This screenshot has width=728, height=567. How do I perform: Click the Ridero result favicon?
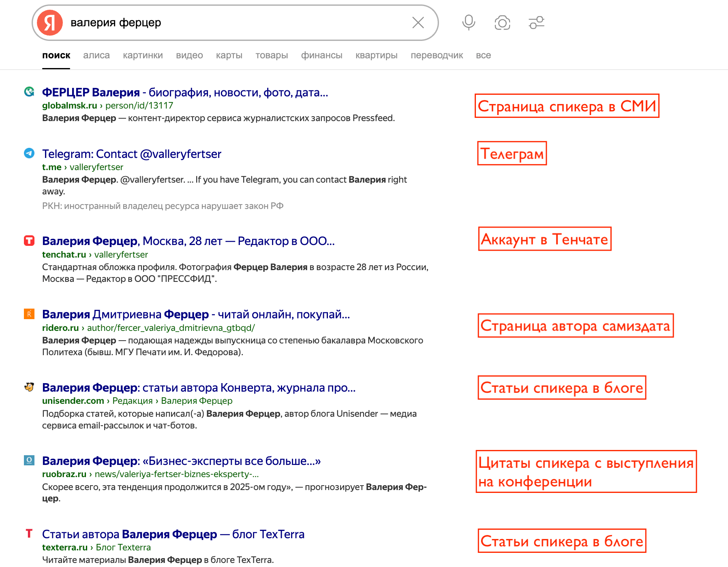click(29, 314)
